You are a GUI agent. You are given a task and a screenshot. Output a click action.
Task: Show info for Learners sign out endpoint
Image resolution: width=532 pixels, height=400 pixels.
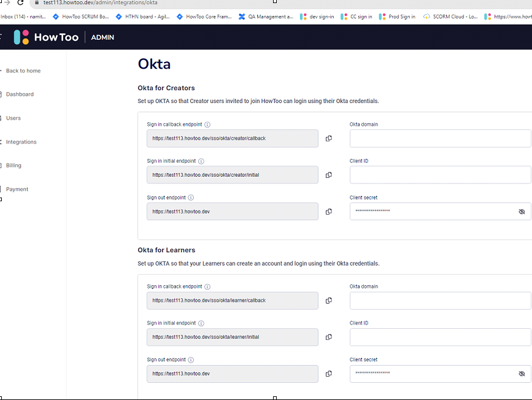pos(191,360)
